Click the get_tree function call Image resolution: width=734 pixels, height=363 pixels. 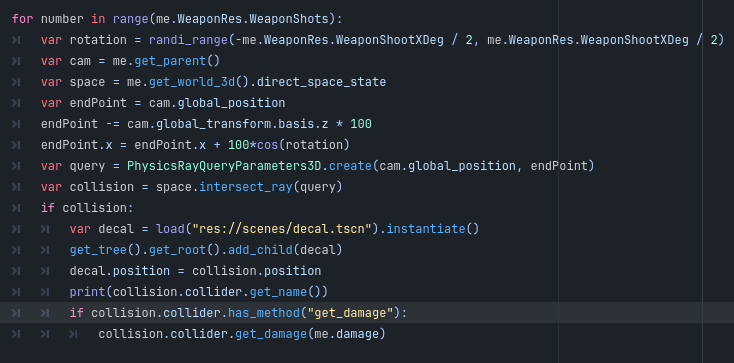pos(98,251)
